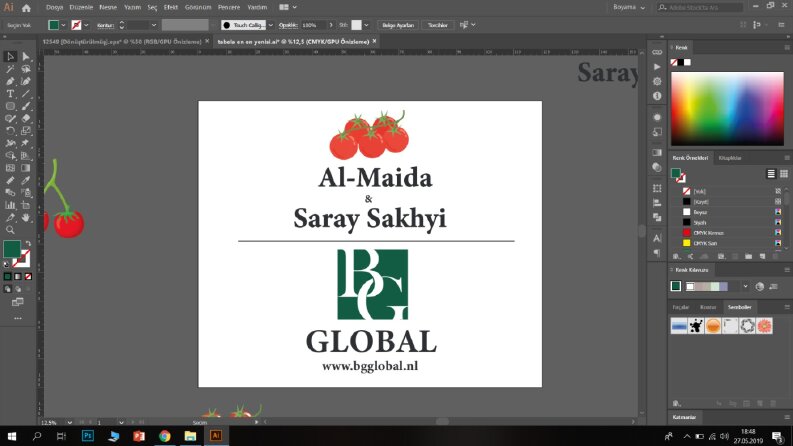The image size is (793, 446).
Task: Select the Paintbrush tool
Action: pos(26,106)
